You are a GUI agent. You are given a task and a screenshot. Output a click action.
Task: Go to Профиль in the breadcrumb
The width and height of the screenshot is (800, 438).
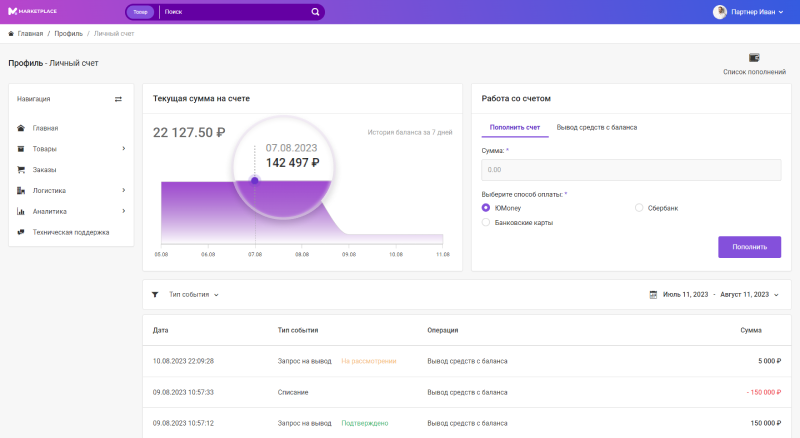(68, 34)
